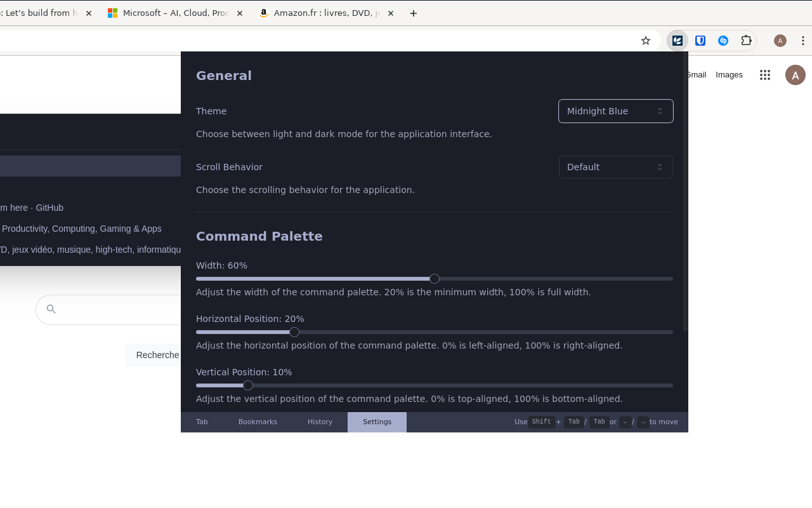Viewport: 812px width, 508px height.
Task: Click the magnifier icon in the Google search box
Action: (51, 309)
